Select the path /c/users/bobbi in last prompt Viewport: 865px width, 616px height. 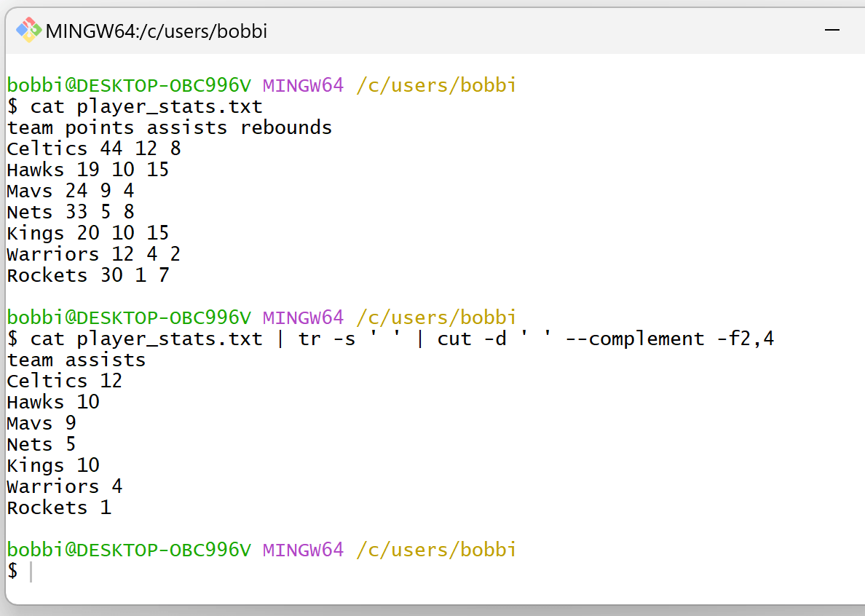point(435,550)
